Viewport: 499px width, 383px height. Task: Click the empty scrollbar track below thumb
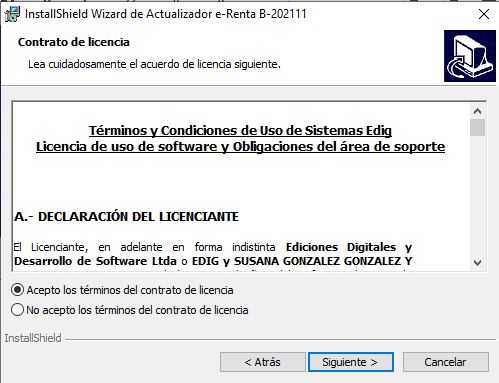click(477, 196)
